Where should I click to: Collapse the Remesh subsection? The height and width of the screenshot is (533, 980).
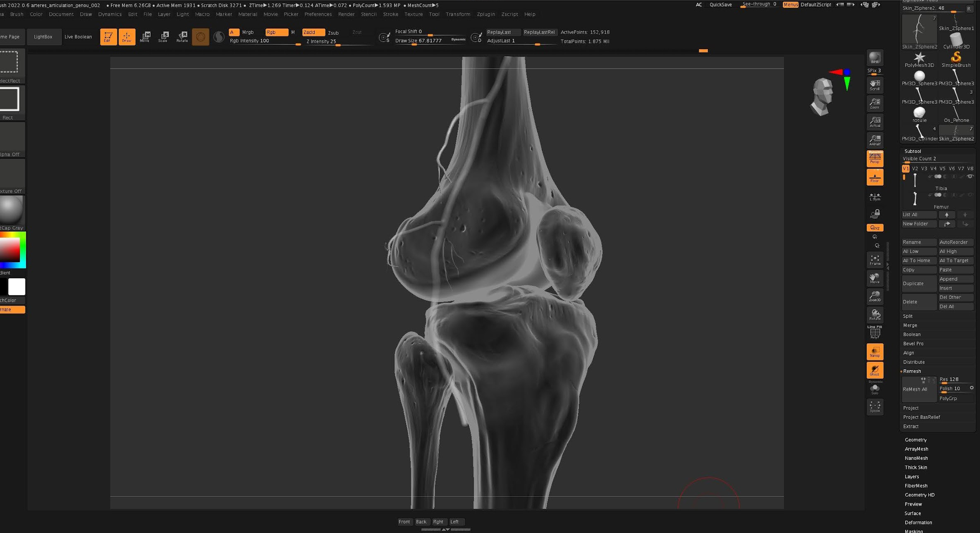(x=912, y=371)
